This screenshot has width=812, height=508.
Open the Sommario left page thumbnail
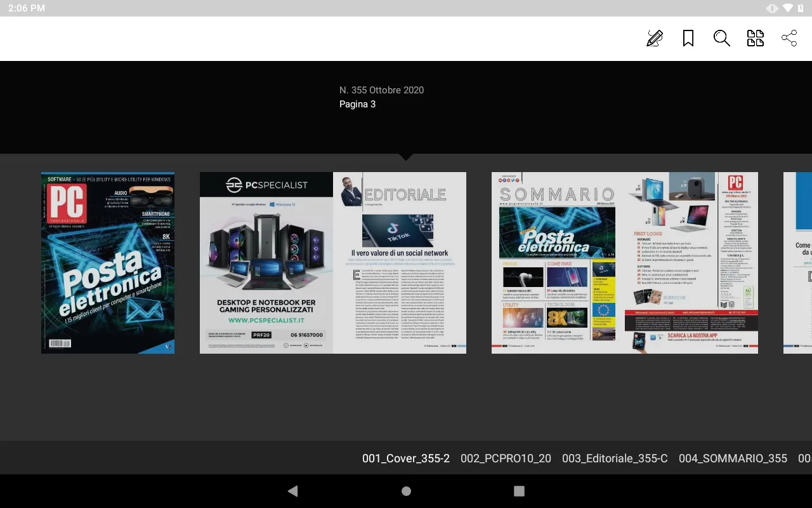tap(558, 263)
